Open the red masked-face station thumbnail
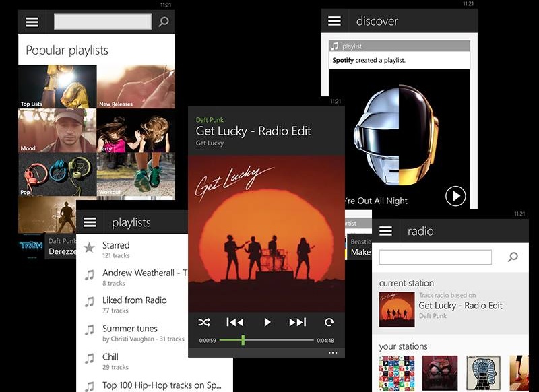 (440, 373)
